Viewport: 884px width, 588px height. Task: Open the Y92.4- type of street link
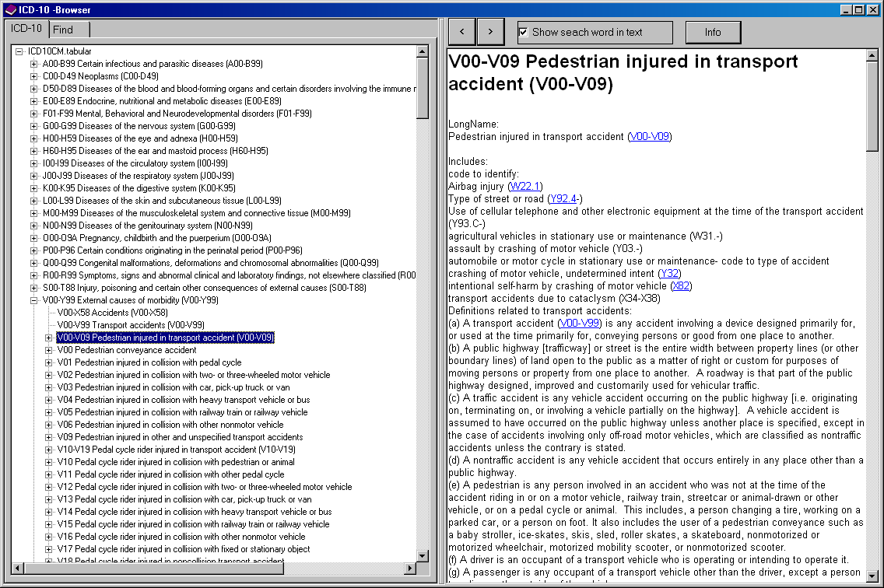click(563, 198)
